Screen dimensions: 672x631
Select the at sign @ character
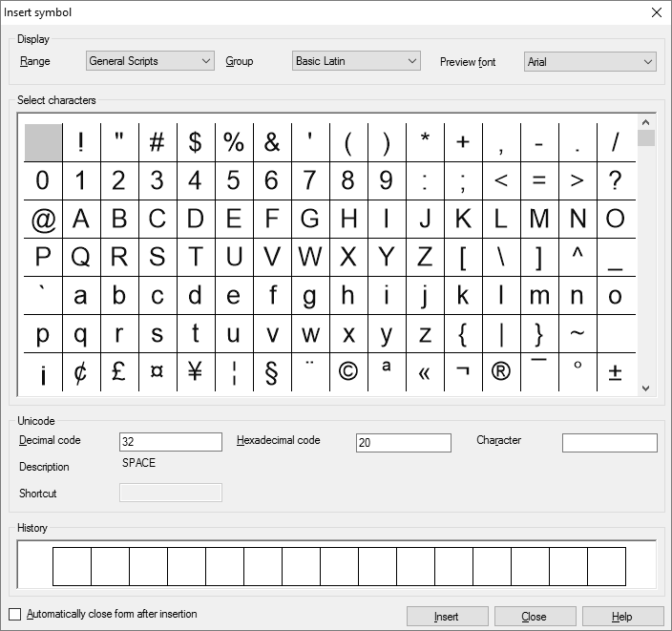(x=43, y=219)
